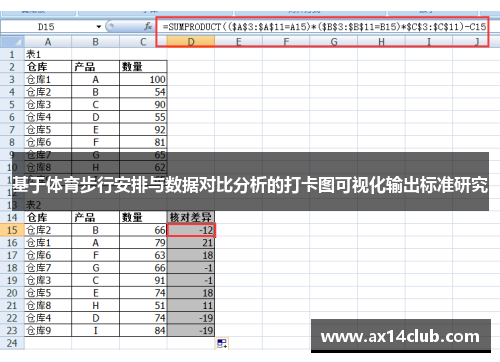500x362 pixels.
Task: Click product cell G in row 18
Action: [x=95, y=268]
